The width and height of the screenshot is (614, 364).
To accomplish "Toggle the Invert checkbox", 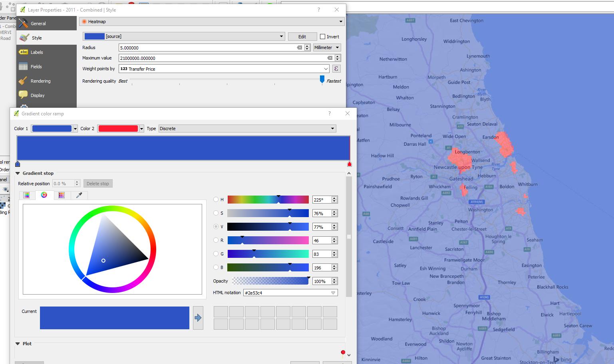I will click(323, 37).
